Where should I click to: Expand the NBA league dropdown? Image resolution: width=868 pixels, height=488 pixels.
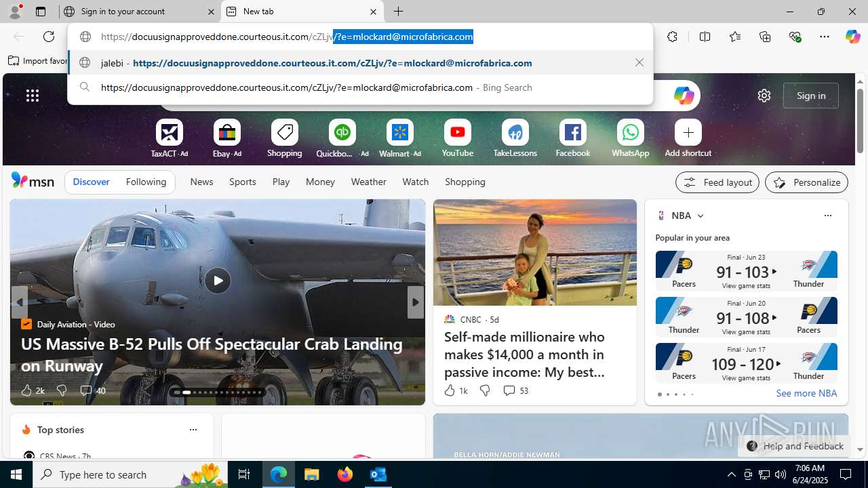(701, 216)
